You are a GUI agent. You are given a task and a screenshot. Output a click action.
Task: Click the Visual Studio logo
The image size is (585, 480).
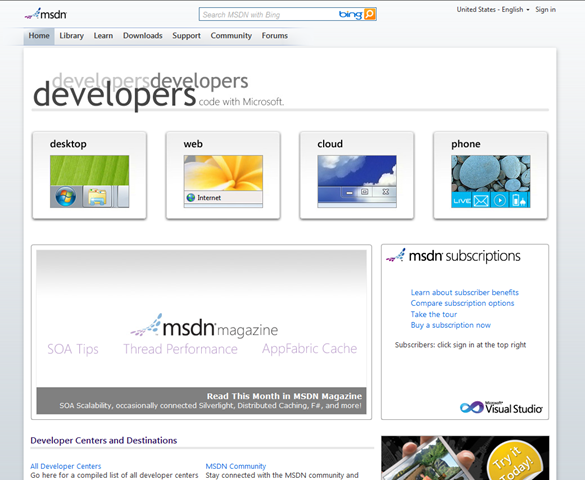point(501,407)
